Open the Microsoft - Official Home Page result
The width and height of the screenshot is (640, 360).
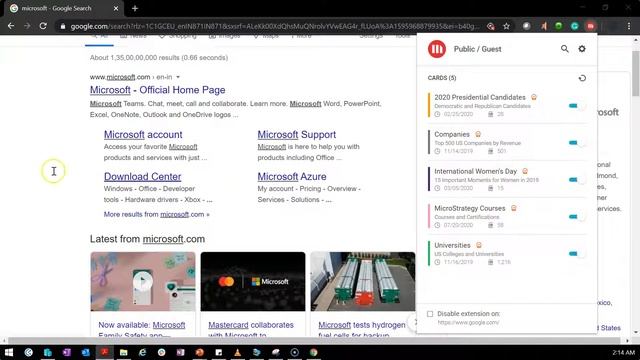click(158, 90)
